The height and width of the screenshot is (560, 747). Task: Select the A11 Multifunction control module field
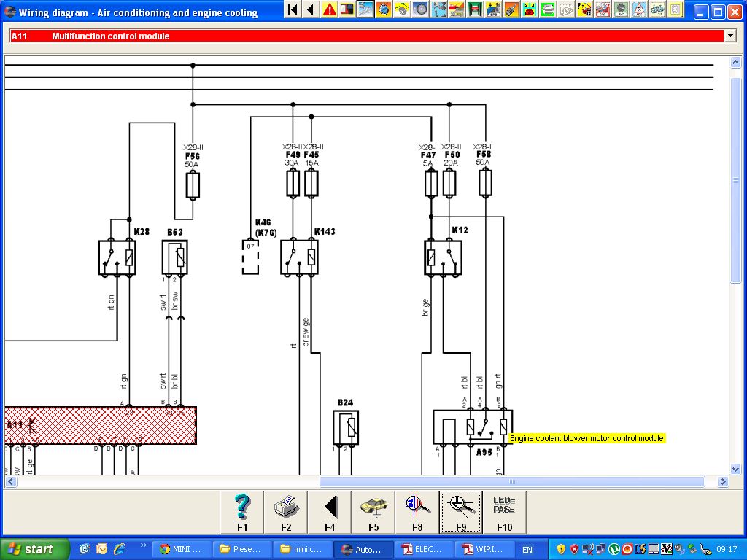coord(365,36)
